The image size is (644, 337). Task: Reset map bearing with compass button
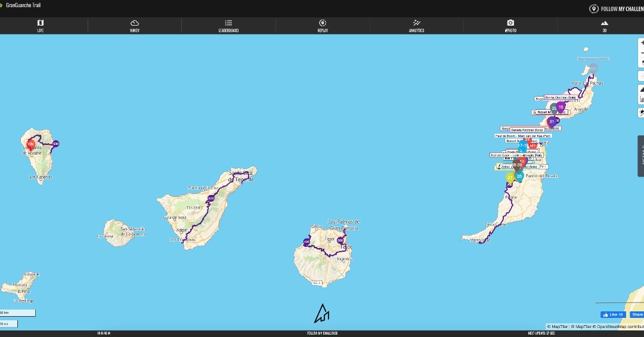[641, 62]
